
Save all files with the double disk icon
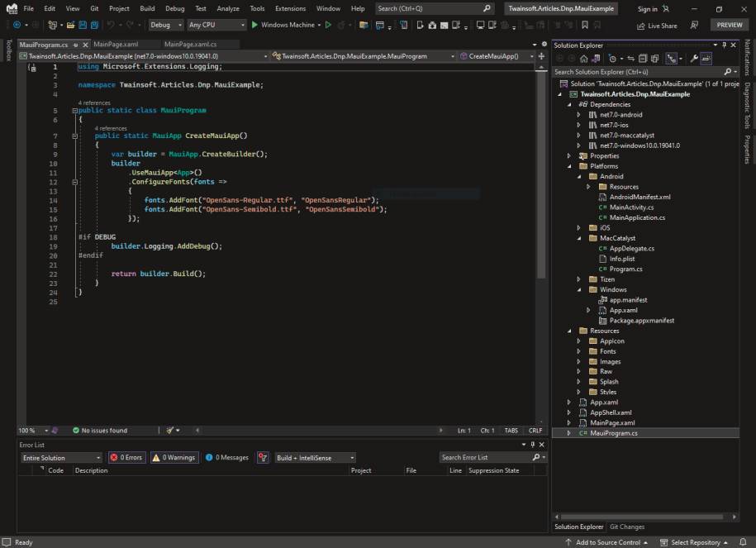tap(94, 25)
